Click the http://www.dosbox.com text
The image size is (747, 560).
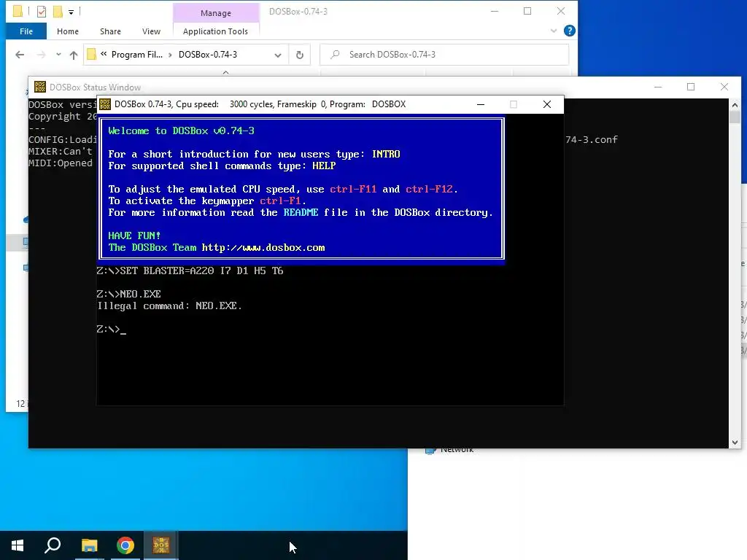coord(263,248)
